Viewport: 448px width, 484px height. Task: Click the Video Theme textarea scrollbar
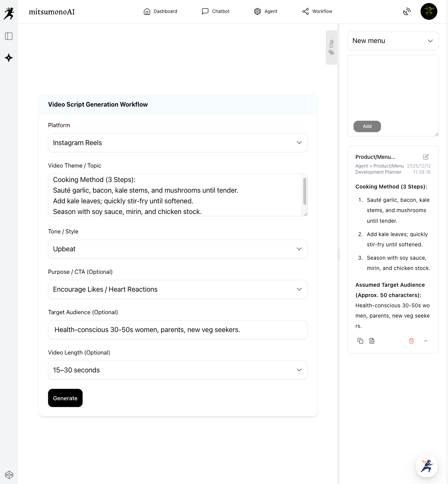(x=305, y=191)
